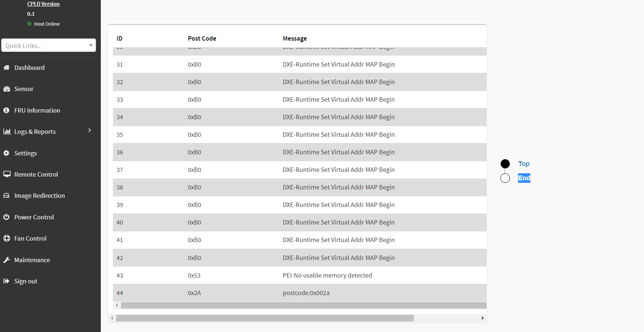
Task: Sort table by Post Code column header
Action: coord(202,38)
